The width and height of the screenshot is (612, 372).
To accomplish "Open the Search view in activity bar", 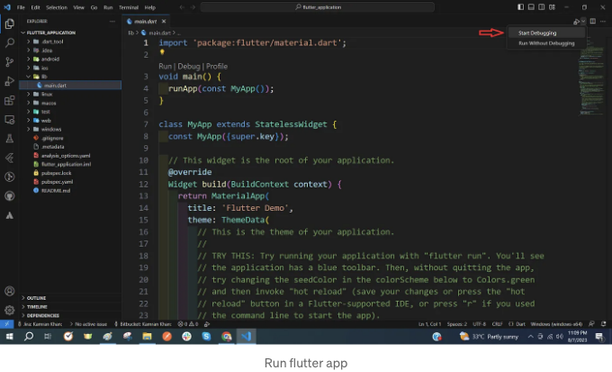I will (9, 43).
